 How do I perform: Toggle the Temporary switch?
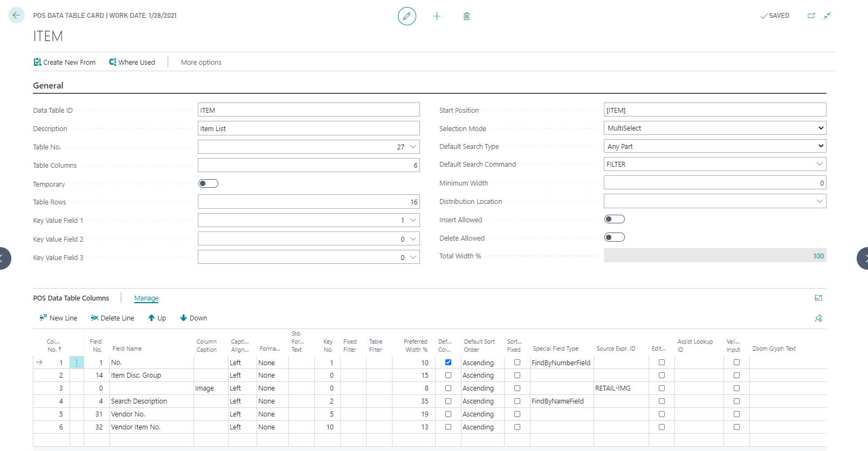click(208, 183)
